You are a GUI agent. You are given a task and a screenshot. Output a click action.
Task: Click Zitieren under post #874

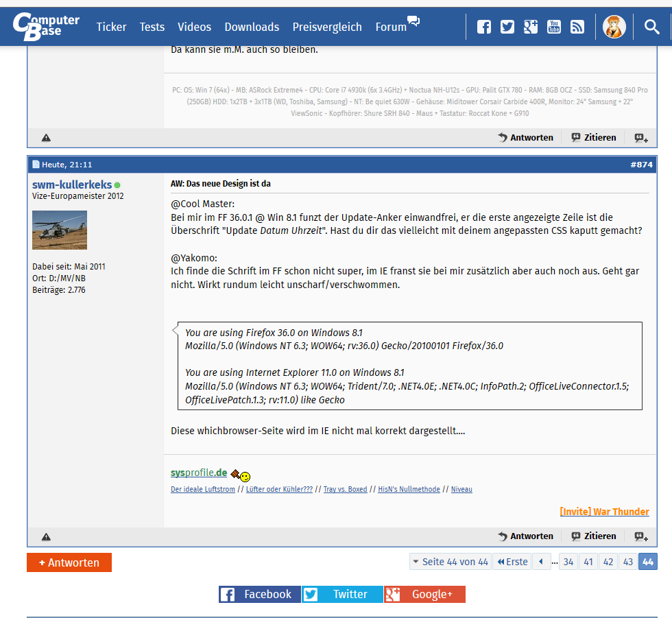[x=594, y=536]
